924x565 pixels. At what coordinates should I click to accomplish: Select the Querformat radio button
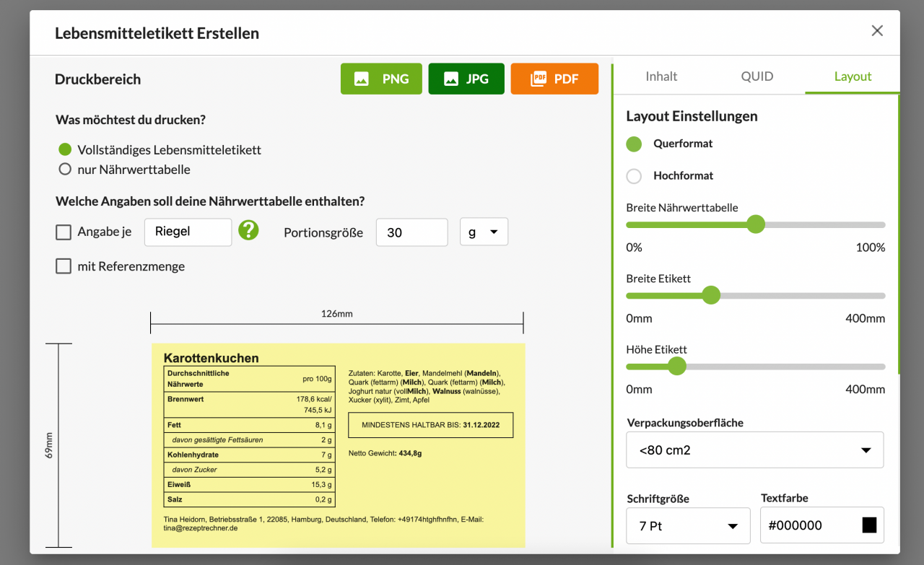tap(633, 144)
